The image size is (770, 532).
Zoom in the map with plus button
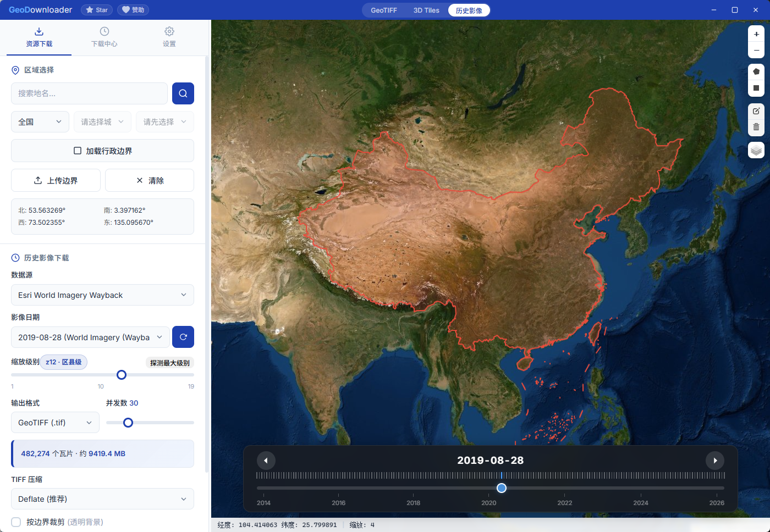pyautogui.click(x=756, y=34)
